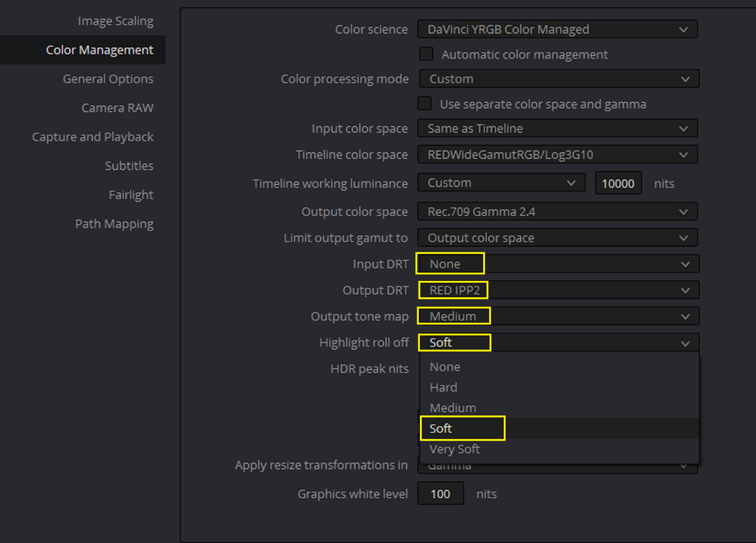Choose Hard highlight roll off option
The height and width of the screenshot is (543, 756).
click(x=559, y=388)
